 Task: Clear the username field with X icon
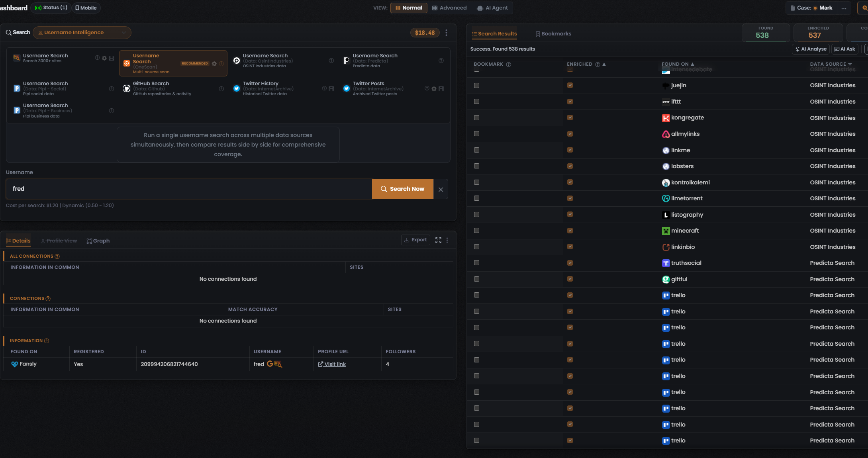coord(441,189)
